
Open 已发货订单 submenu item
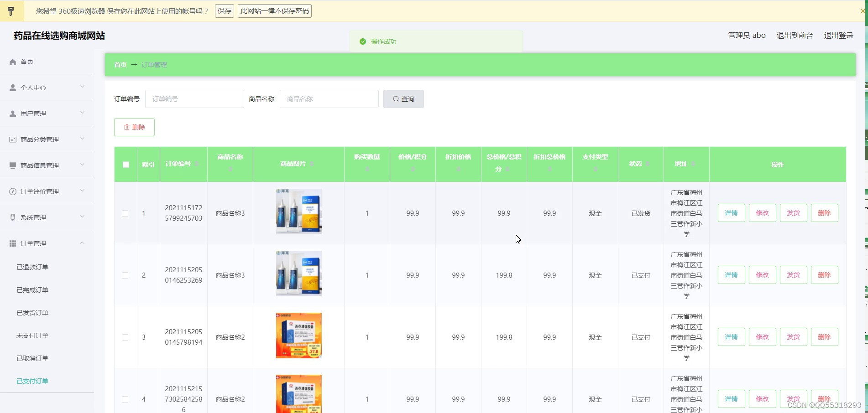coord(32,313)
